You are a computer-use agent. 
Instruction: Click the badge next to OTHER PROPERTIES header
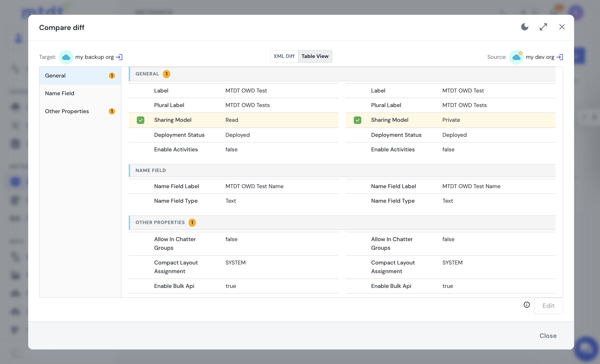(x=192, y=222)
